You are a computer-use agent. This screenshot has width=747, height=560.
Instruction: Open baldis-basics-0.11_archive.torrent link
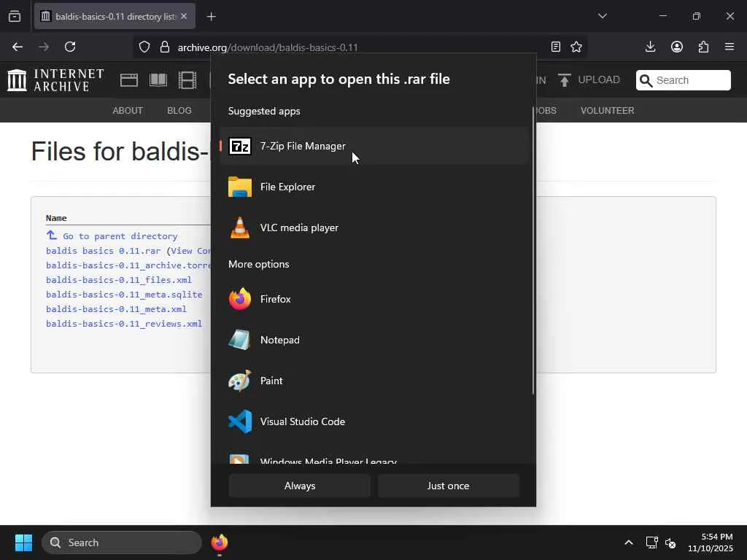pos(128,265)
